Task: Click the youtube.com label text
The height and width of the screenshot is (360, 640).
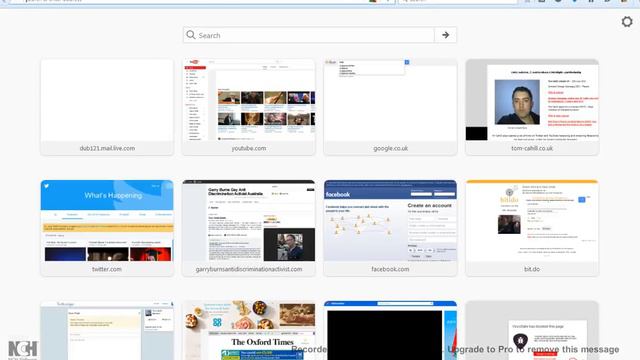Action: (x=249, y=148)
